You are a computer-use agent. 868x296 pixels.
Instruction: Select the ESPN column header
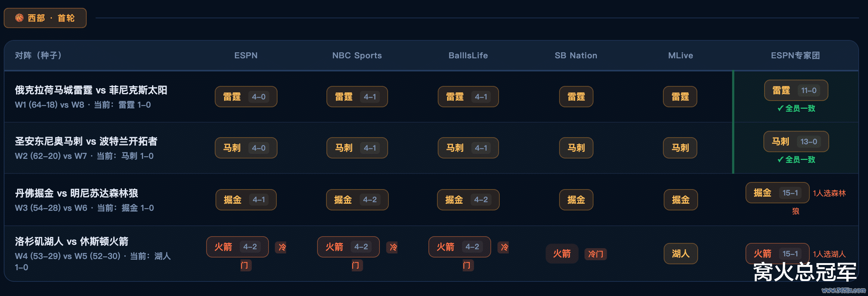(x=246, y=56)
